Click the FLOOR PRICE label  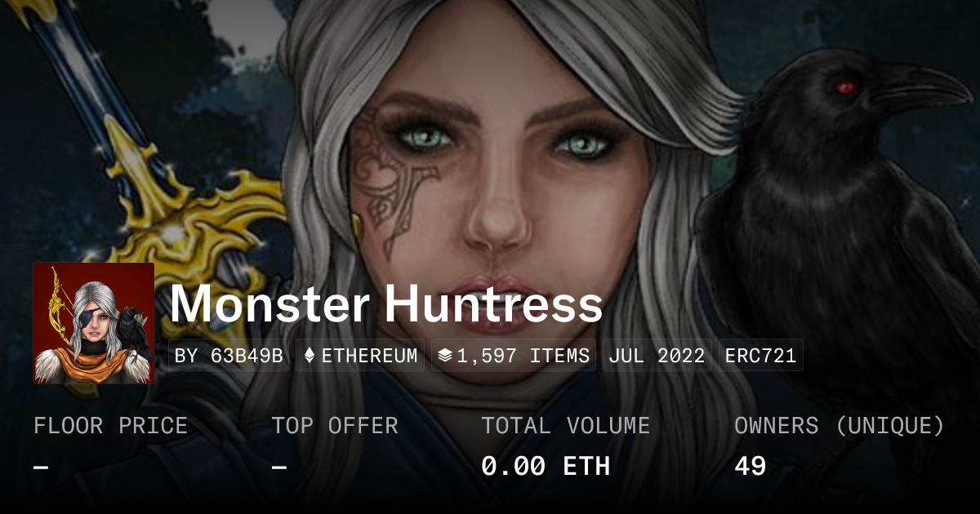tap(110, 426)
